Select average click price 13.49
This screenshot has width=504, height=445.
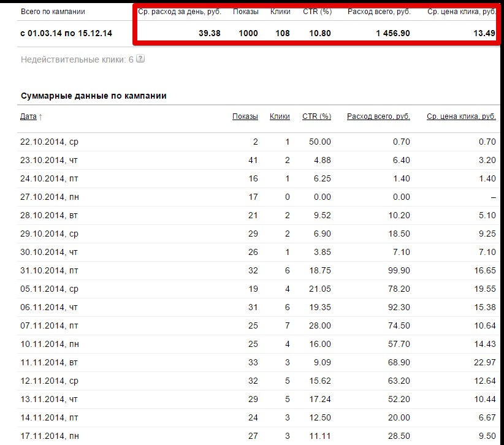pyautogui.click(x=484, y=34)
